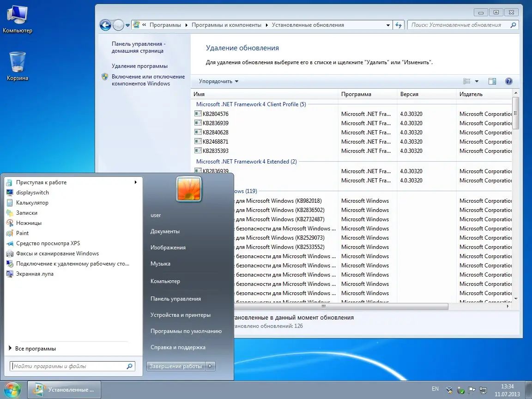Toggle the preview pane icon

[492, 81]
